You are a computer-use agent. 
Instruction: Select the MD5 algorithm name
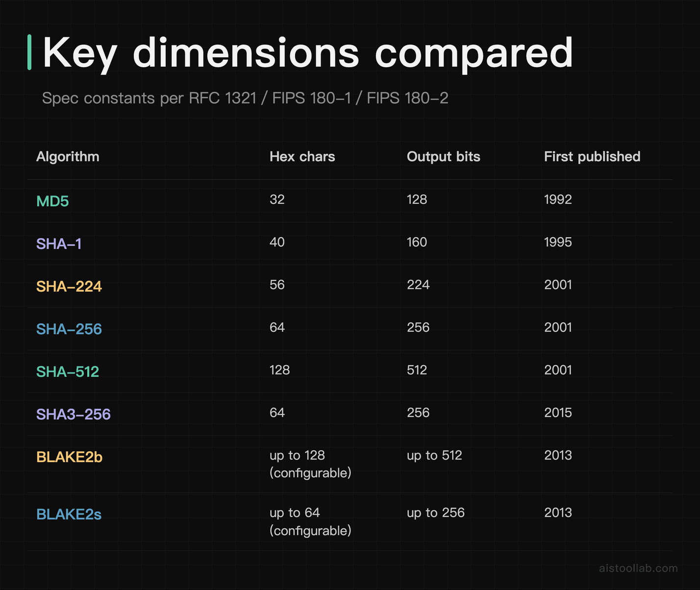pyautogui.click(x=52, y=201)
